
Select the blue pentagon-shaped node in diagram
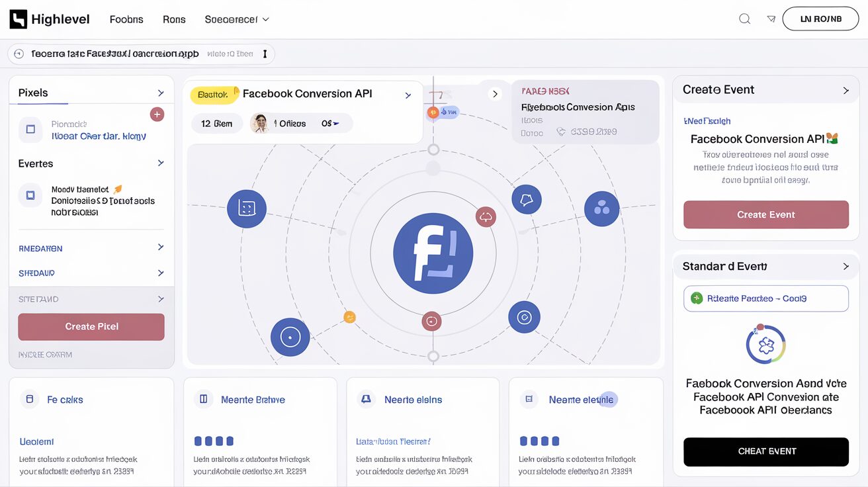(527, 199)
